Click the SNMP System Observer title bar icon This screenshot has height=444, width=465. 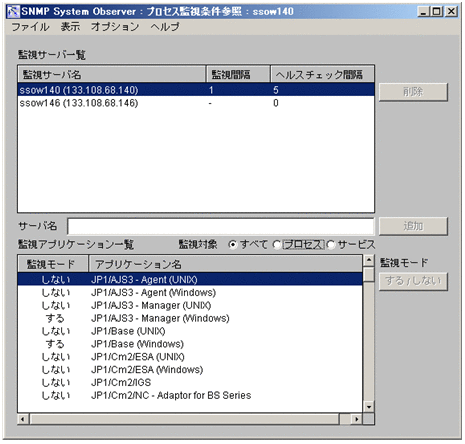(x=13, y=12)
